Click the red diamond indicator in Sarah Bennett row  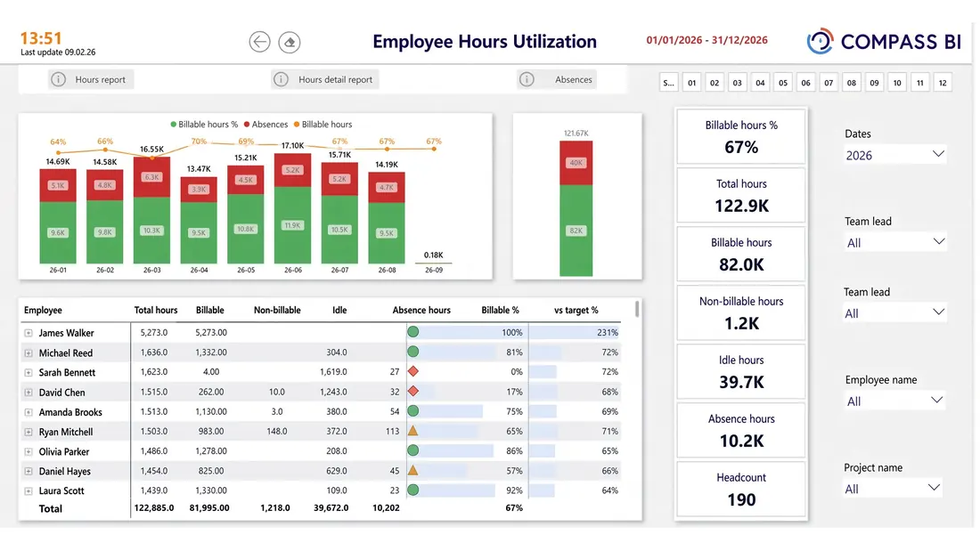point(413,372)
